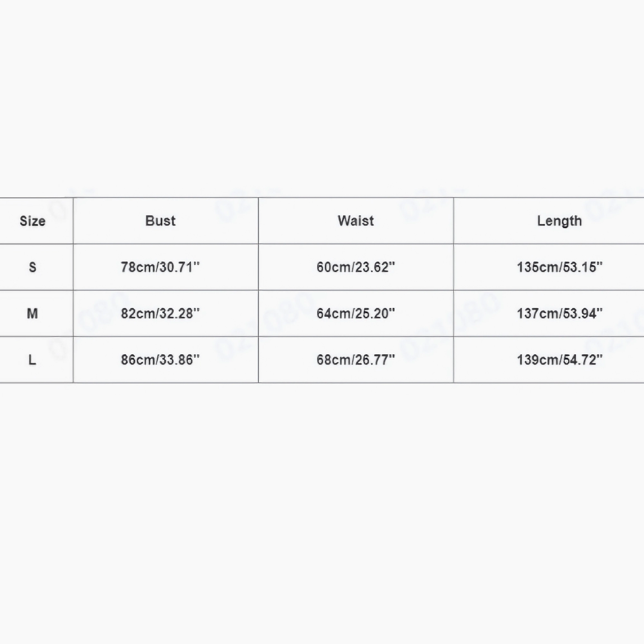Select the S size row label
Viewport: 644px width, 644px height.
33,267
